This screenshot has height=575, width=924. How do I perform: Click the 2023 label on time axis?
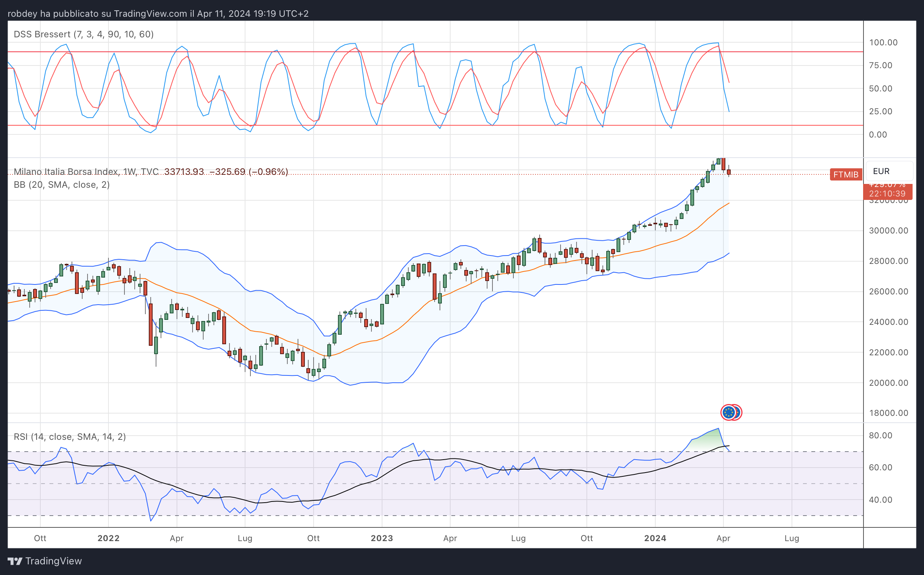click(382, 538)
